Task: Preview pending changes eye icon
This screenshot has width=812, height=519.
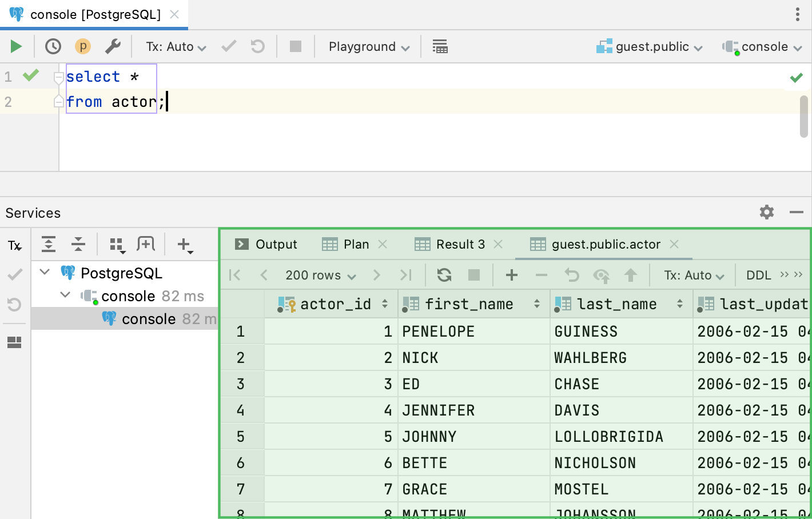Action: [601, 276]
